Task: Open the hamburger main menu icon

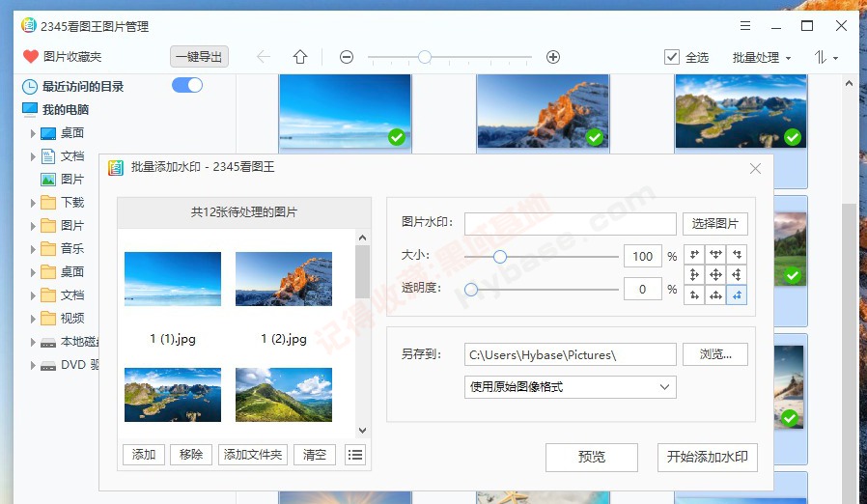Action: point(745,25)
